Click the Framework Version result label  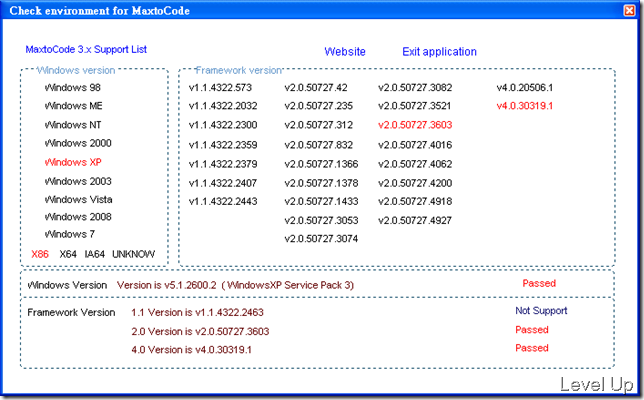pos(71,313)
